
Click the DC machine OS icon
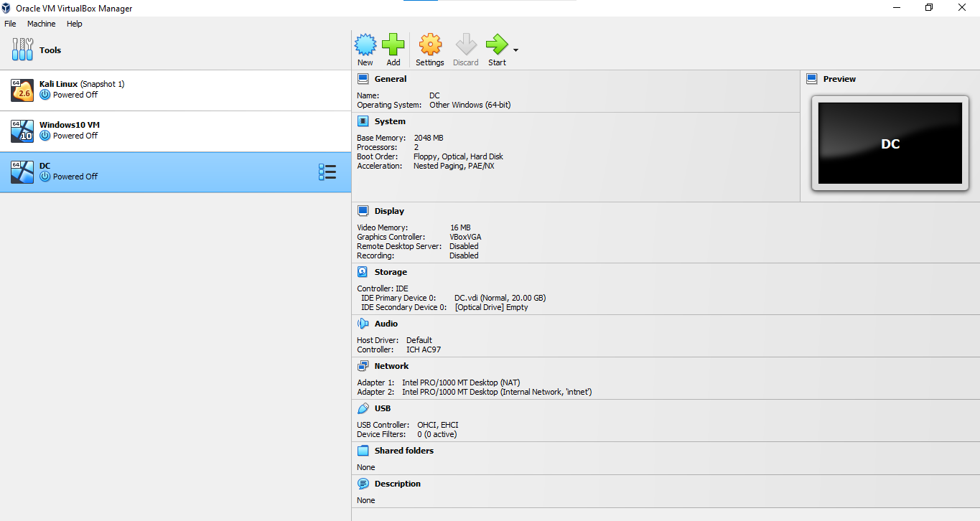22,172
